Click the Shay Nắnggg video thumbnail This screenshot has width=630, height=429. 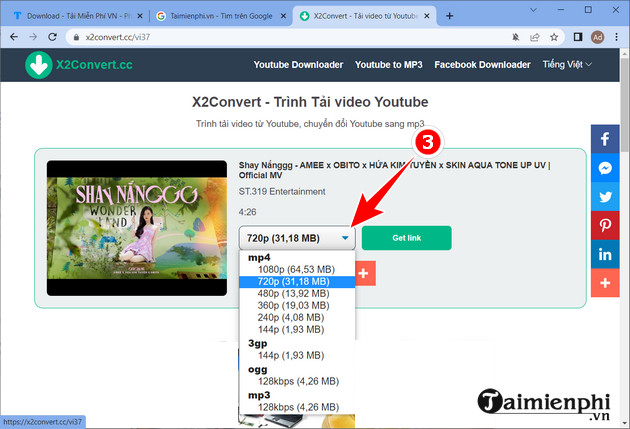137,228
